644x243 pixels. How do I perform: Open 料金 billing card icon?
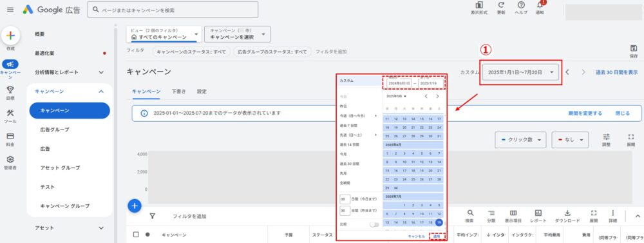tap(10, 136)
